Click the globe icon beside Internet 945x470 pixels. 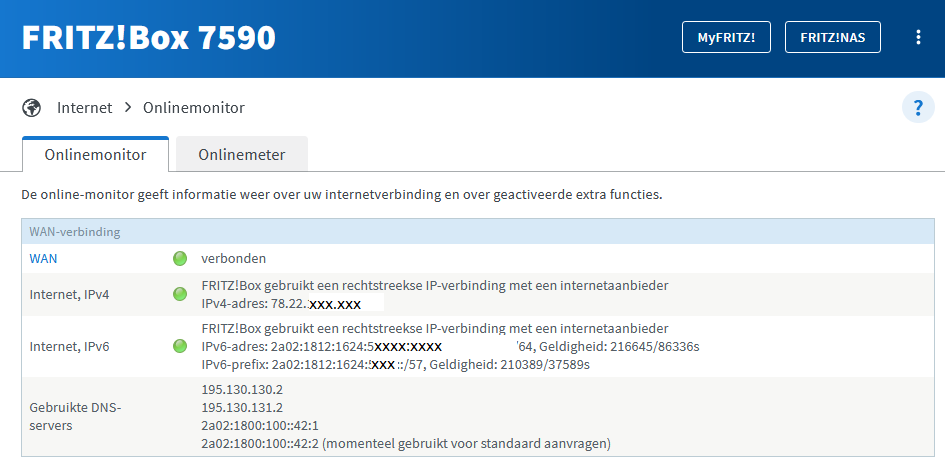coord(32,107)
